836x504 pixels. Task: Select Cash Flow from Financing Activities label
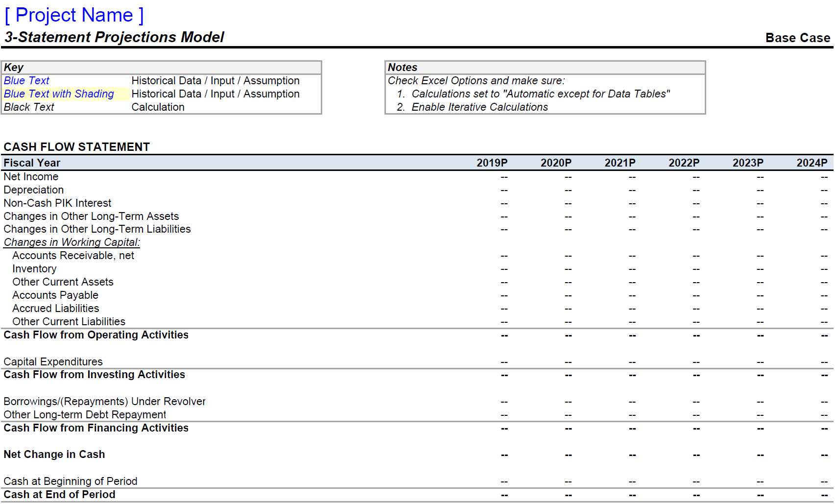[96, 428]
